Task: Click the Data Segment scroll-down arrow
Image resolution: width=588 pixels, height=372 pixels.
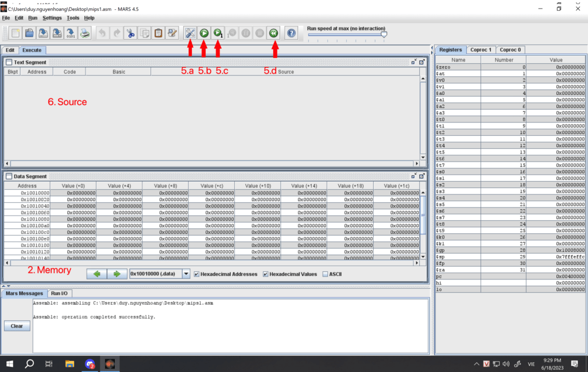Action: tap(423, 257)
